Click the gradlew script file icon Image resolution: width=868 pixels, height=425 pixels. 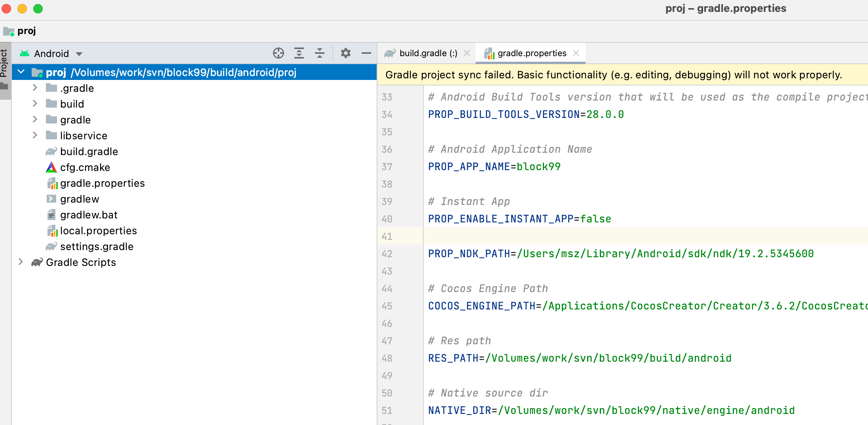pyautogui.click(x=51, y=199)
